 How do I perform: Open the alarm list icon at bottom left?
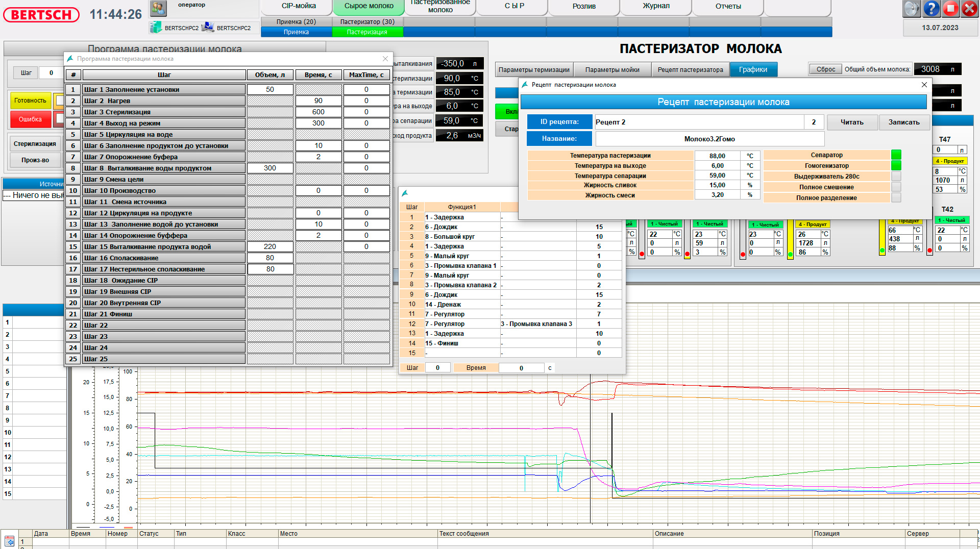pos(9,541)
